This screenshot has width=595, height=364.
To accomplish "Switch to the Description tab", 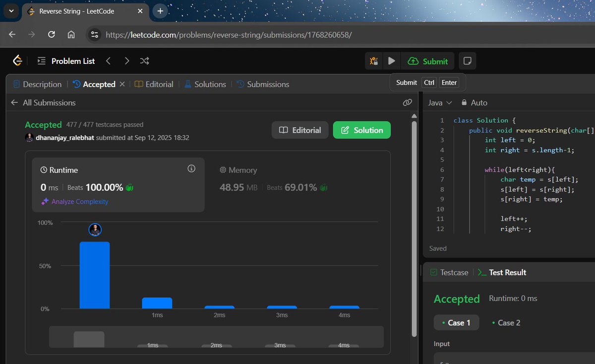I will (37, 84).
